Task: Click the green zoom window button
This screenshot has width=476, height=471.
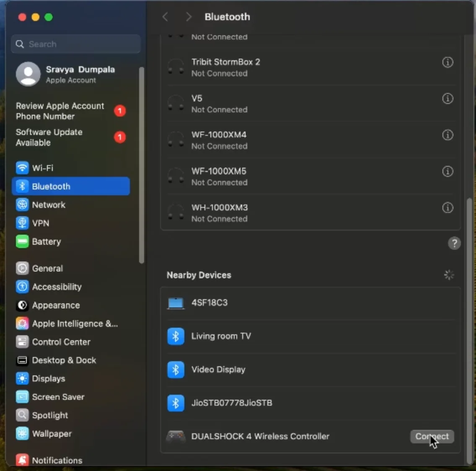Action: (49, 17)
